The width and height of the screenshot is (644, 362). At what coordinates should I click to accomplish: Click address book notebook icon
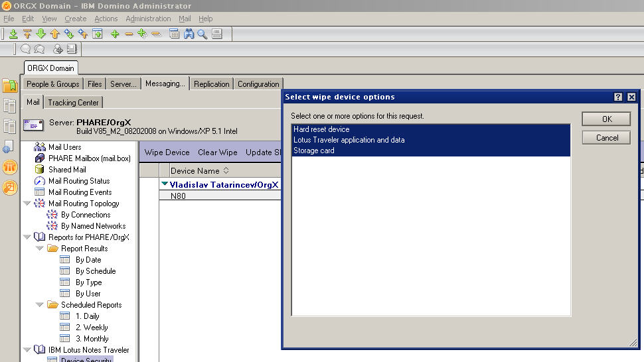[72, 49]
